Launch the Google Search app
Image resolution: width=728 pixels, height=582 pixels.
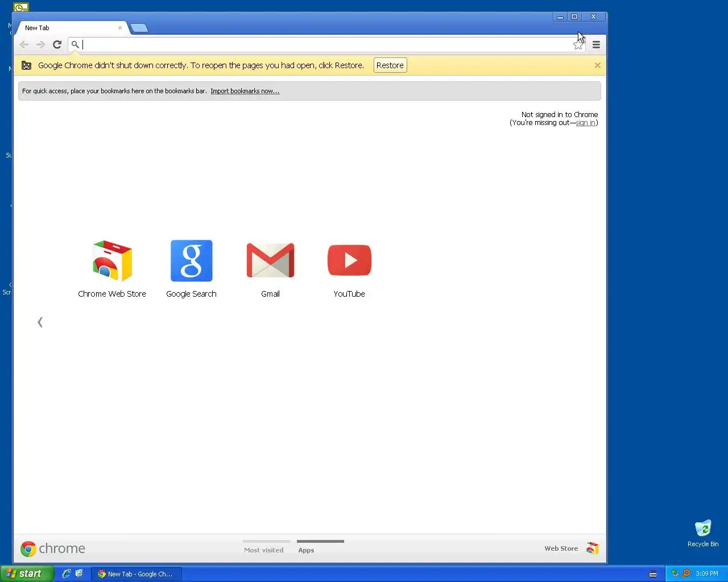(x=191, y=269)
